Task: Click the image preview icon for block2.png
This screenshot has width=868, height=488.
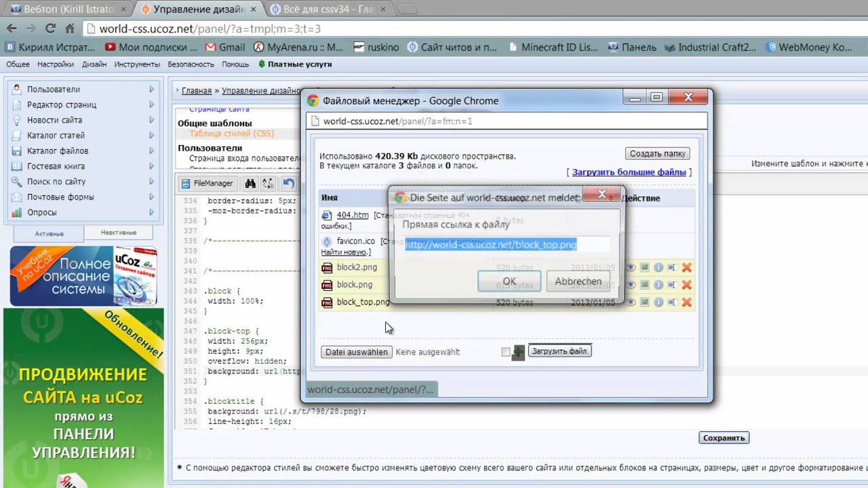Action: pos(644,267)
